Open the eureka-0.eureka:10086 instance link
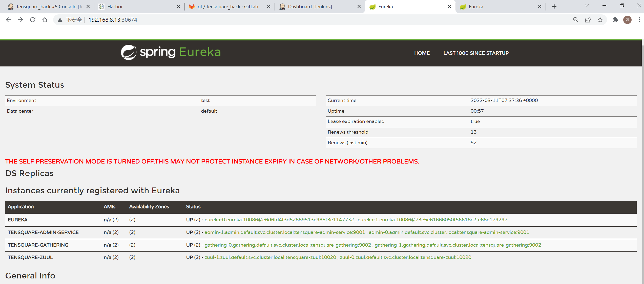 pyautogui.click(x=279, y=220)
